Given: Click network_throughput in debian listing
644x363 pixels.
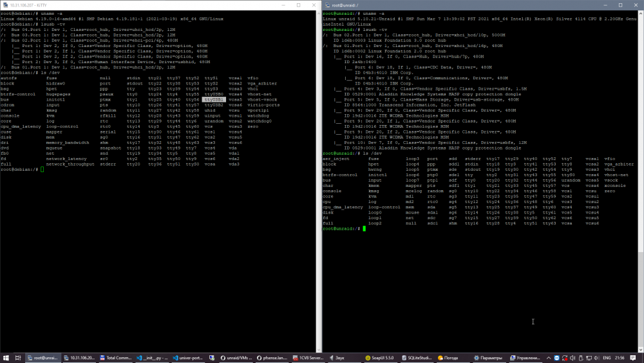Looking at the screenshot, I should [x=70, y=164].
